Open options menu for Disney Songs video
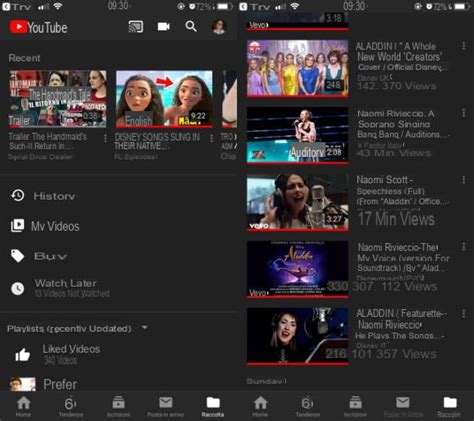Viewport: 474px width, 421px height. [x=211, y=138]
